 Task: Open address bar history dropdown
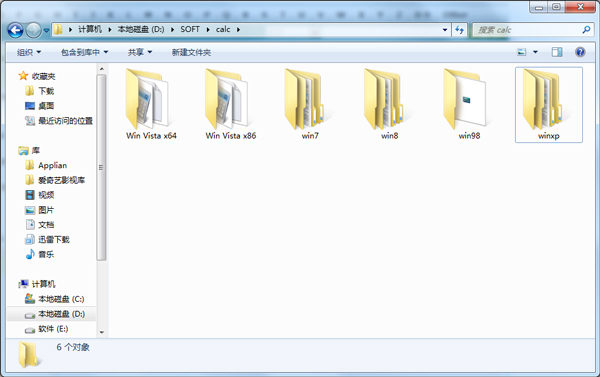pos(445,30)
